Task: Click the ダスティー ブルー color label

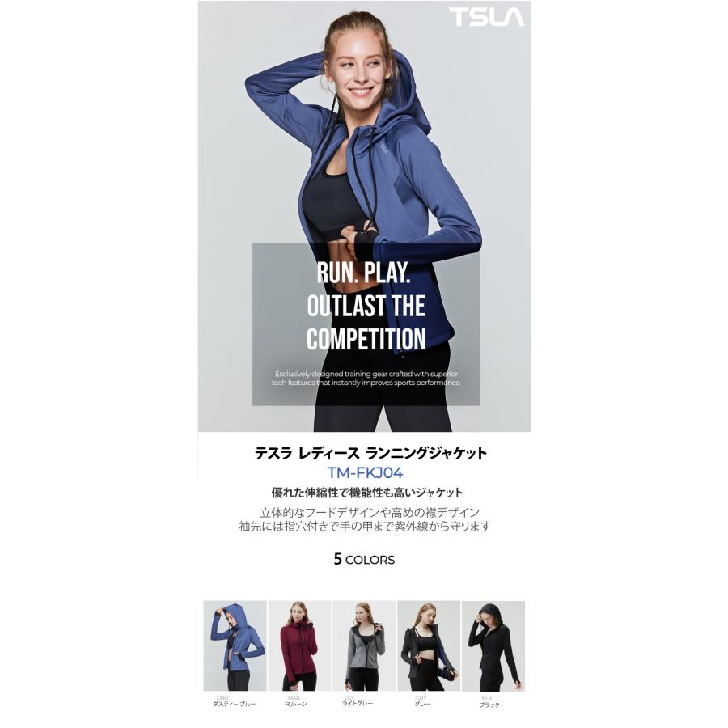Action: tap(235, 704)
